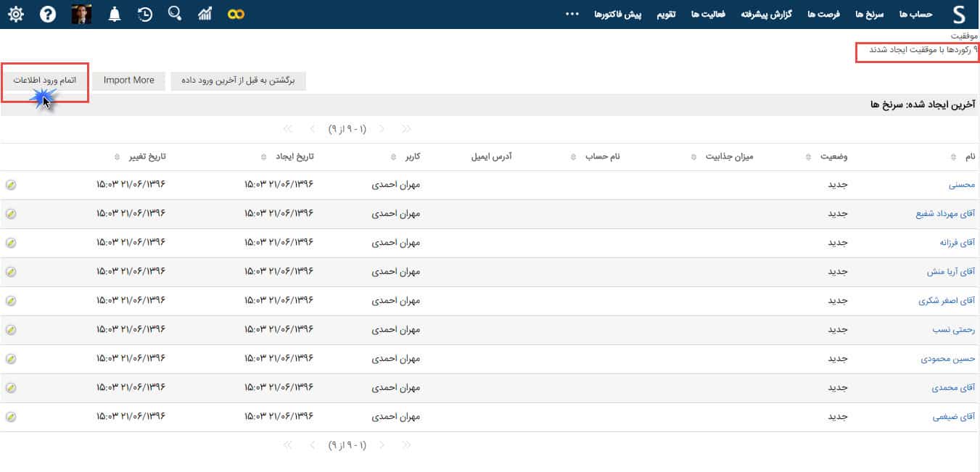Open the lead آقای فرزانه

point(958,243)
